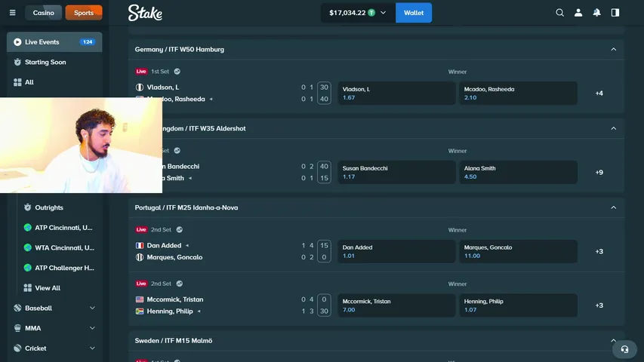
Task: Collapse Portugal ITF M25 Idanha-a-Nova section
Action: tap(614, 207)
